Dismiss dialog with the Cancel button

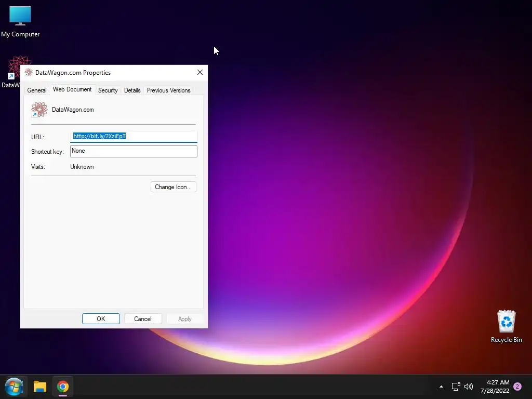142,319
